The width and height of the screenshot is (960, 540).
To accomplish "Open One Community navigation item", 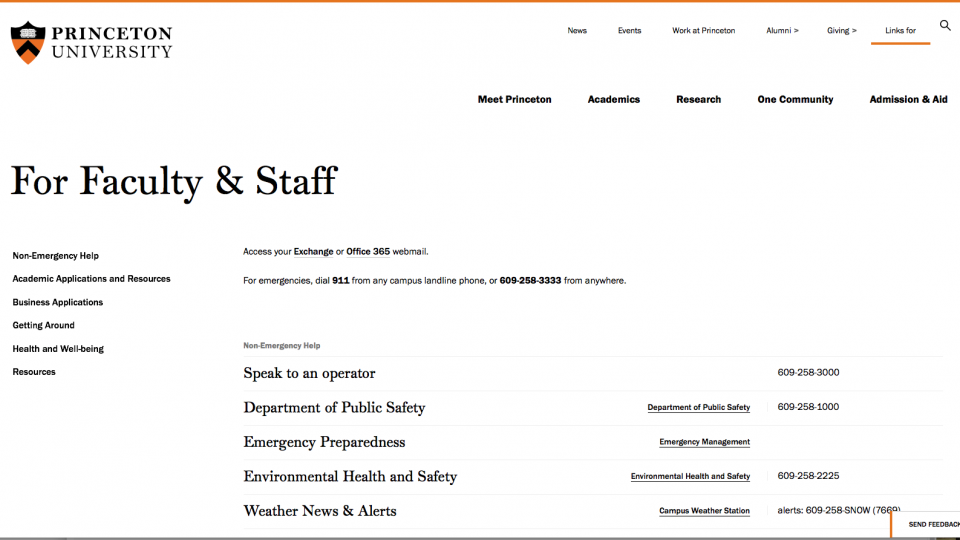I will 795,100.
